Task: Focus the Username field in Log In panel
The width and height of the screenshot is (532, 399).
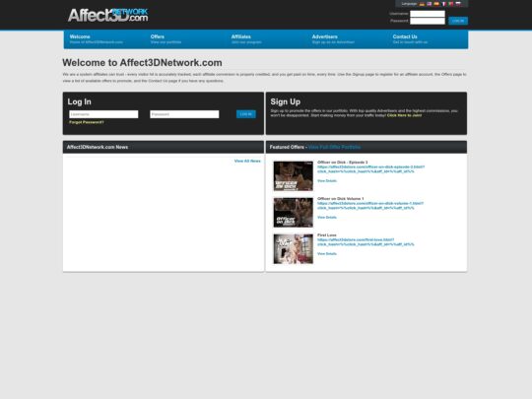Action: 103,114
